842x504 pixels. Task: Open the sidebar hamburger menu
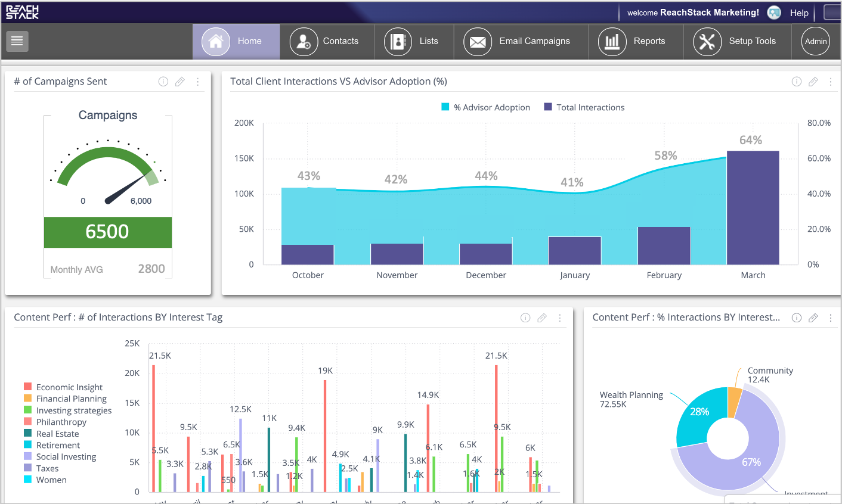[x=17, y=41]
